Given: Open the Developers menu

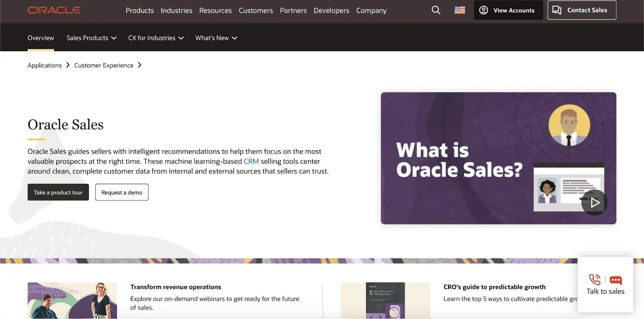Looking at the screenshot, I should pos(331,11).
